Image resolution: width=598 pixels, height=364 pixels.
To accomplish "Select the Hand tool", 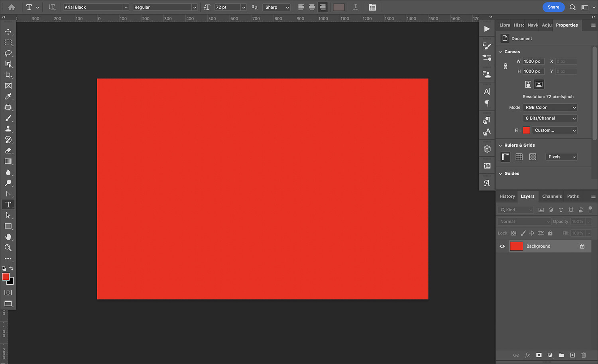I will (8, 237).
